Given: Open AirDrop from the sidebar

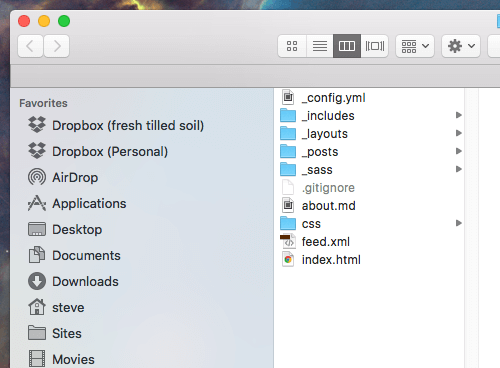Looking at the screenshot, I should coord(63,177).
